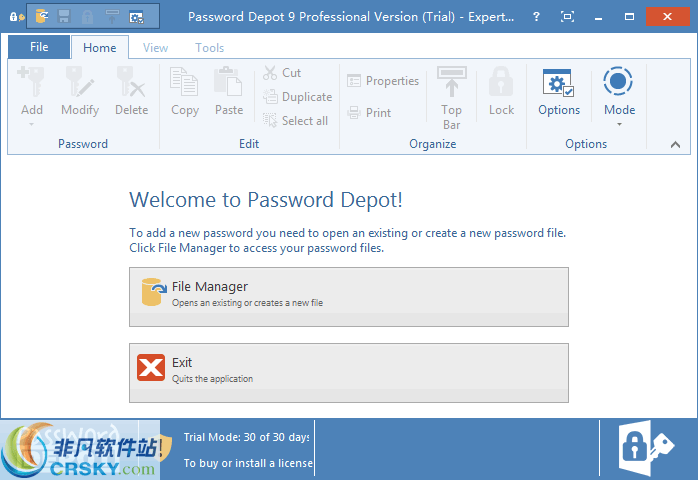Expand the Mode dropdown arrow
This screenshot has width=698, height=480.
click(619, 124)
